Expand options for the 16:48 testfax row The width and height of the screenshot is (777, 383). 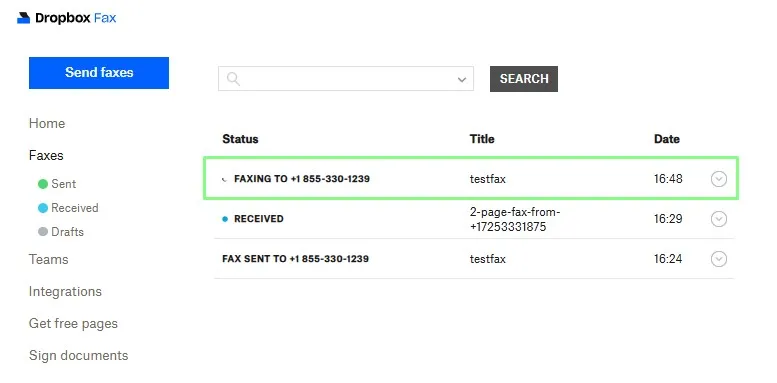(x=719, y=179)
